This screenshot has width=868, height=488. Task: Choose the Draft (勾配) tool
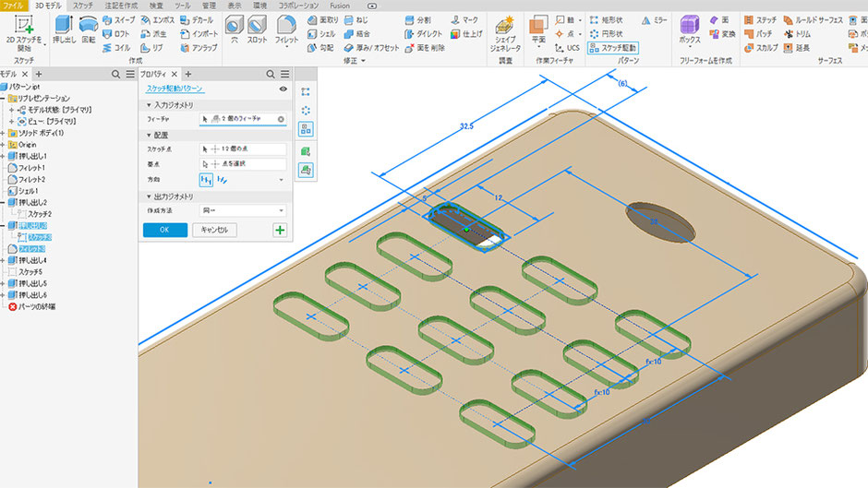pos(320,48)
